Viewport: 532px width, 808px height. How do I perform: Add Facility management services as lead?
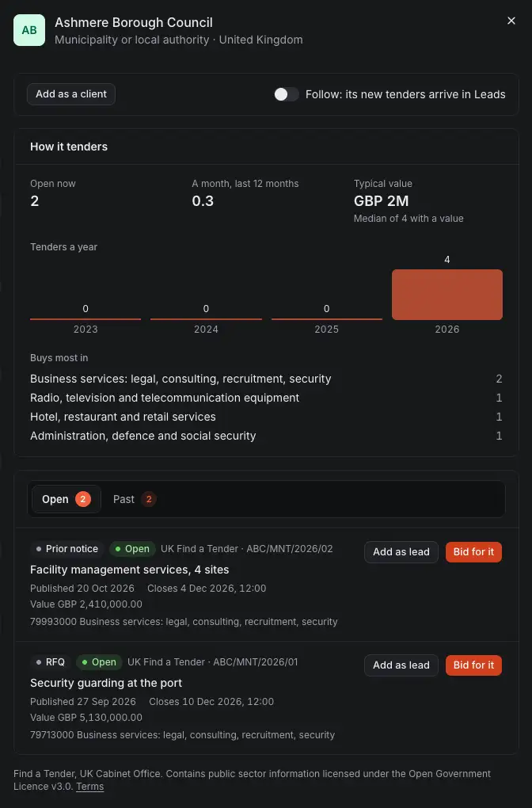point(401,552)
